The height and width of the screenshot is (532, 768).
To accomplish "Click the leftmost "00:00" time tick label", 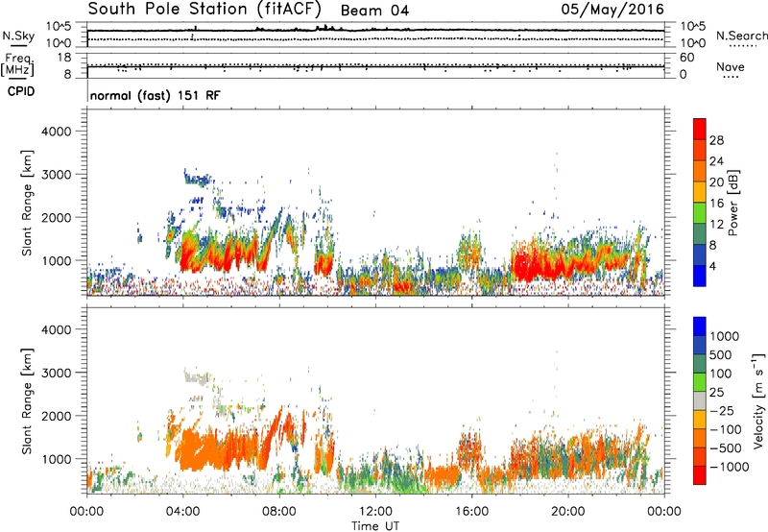I will (x=86, y=512).
